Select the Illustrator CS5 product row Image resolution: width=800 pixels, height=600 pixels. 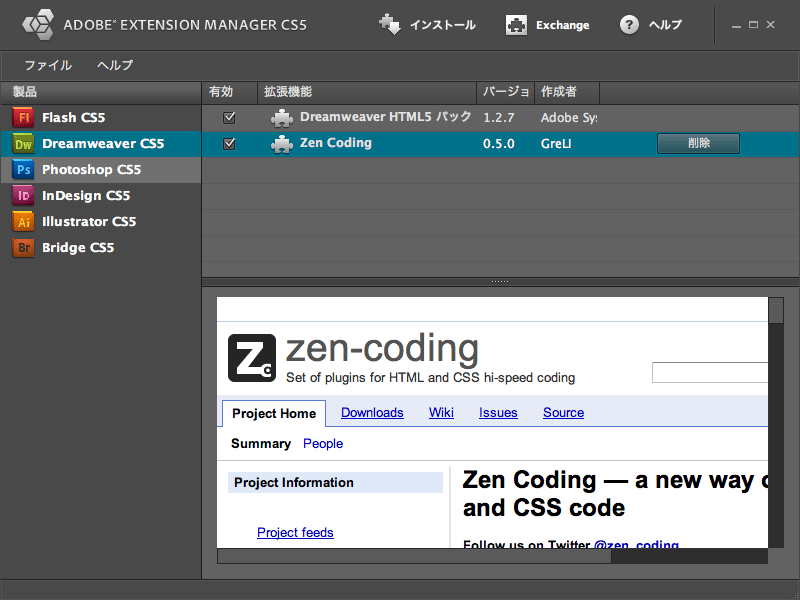coord(101,221)
